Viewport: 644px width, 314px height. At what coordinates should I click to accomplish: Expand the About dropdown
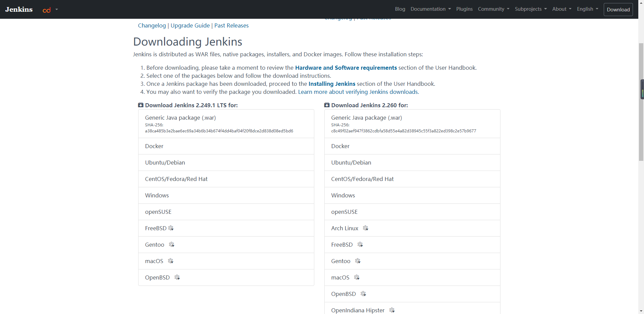coord(562,9)
